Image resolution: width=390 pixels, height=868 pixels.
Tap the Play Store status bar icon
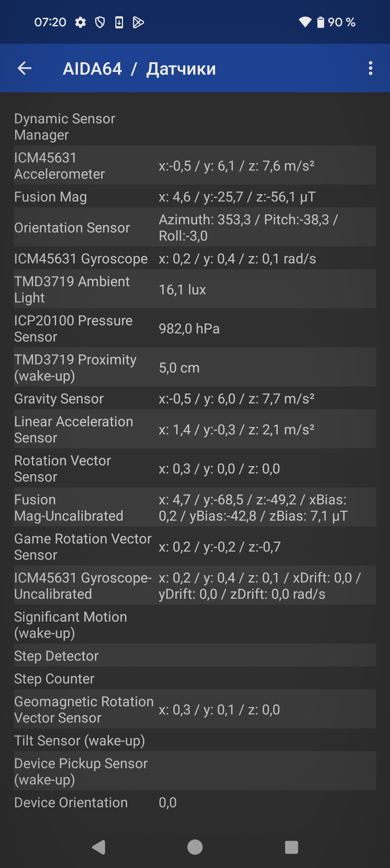point(138,22)
